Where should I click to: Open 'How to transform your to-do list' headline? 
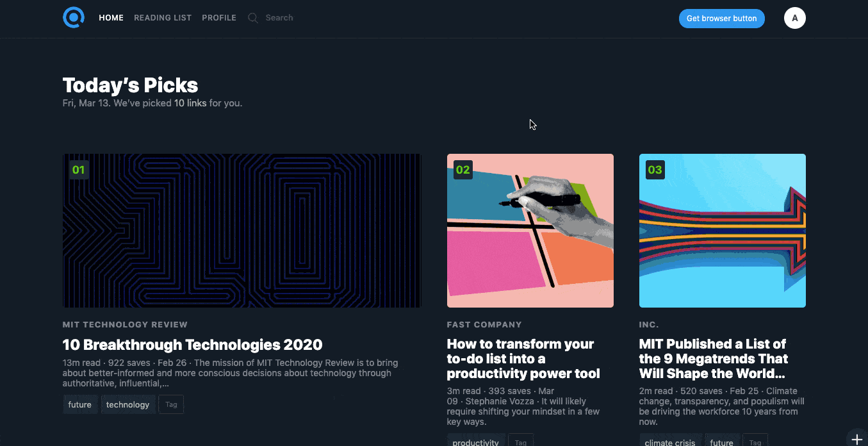[523, 359]
